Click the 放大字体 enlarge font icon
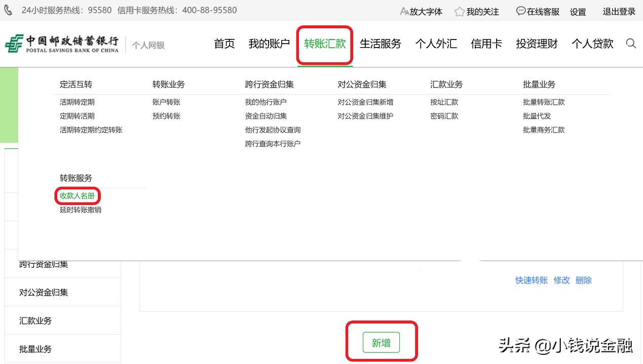The image size is (643, 364). click(x=404, y=11)
